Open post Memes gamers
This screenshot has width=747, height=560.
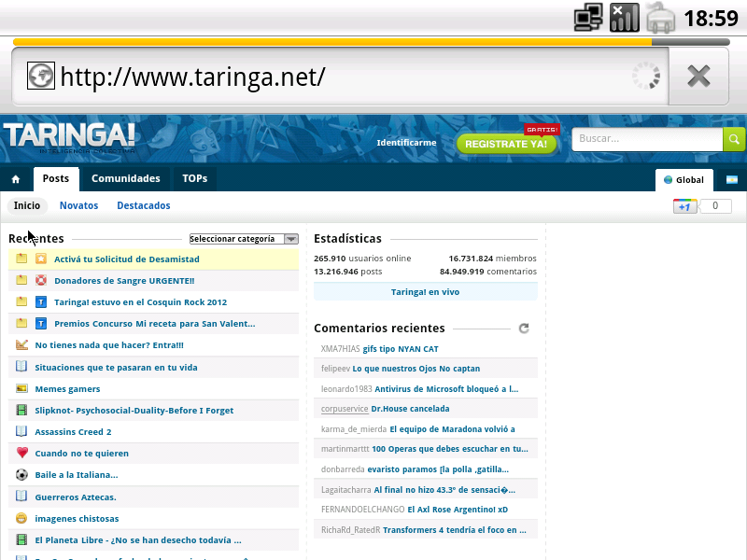[x=67, y=389]
